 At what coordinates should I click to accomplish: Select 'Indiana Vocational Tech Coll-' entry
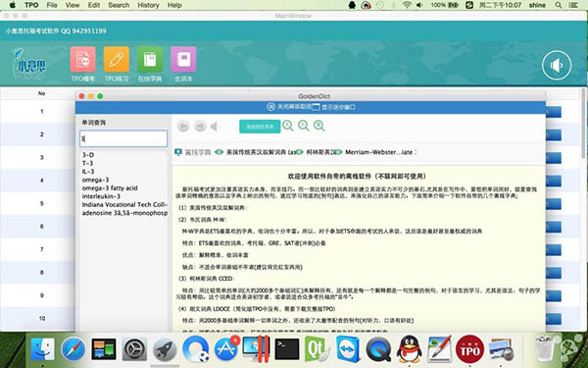point(124,204)
